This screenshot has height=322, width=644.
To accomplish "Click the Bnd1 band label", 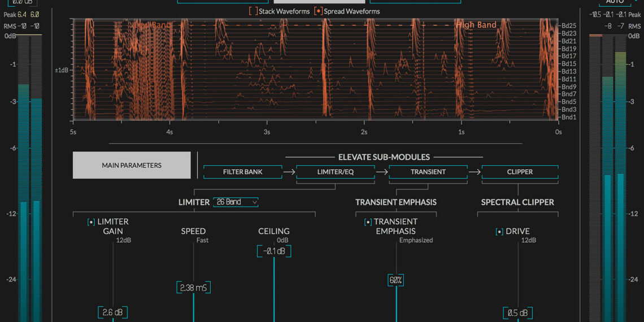I will point(568,117).
